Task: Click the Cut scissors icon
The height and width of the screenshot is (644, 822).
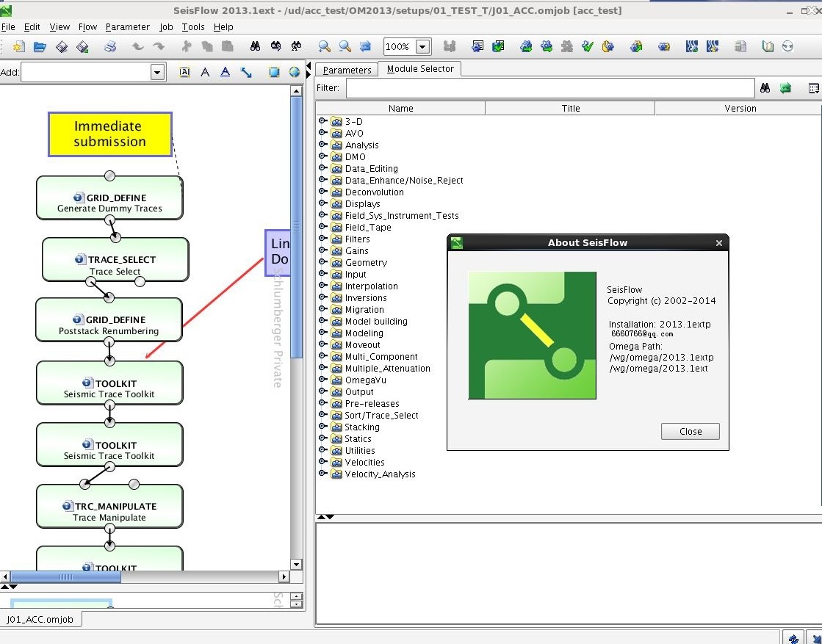Action: click(x=186, y=47)
